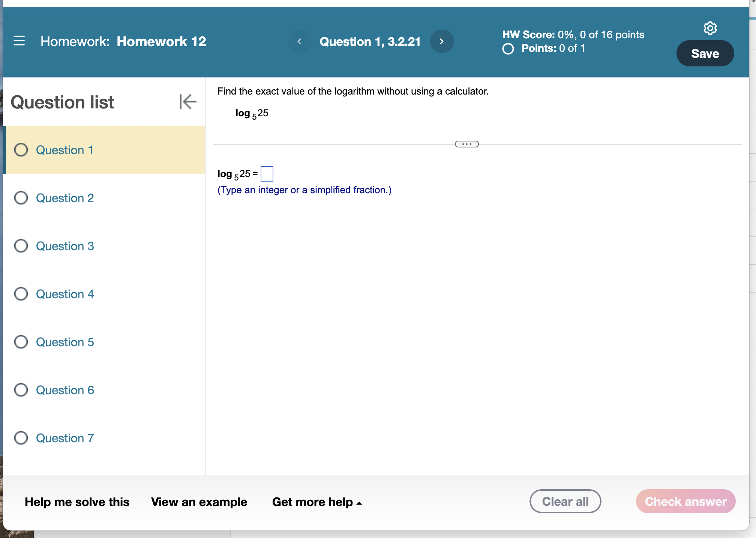Image resolution: width=756 pixels, height=538 pixels.
Task: Go to next question arrow
Action: coord(442,41)
